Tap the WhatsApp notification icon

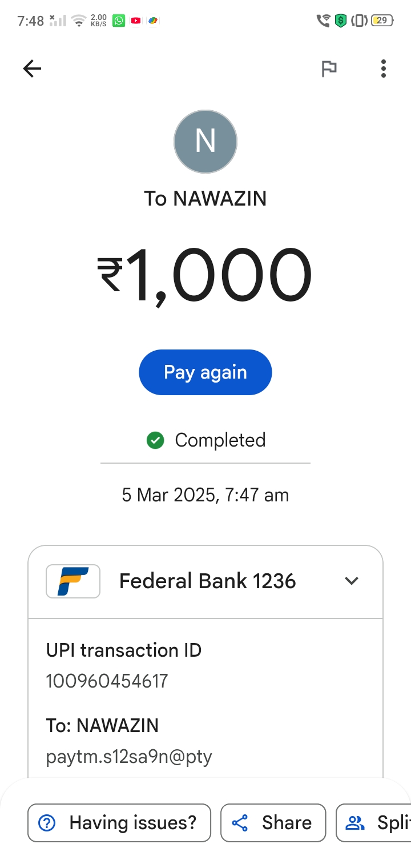point(119,21)
